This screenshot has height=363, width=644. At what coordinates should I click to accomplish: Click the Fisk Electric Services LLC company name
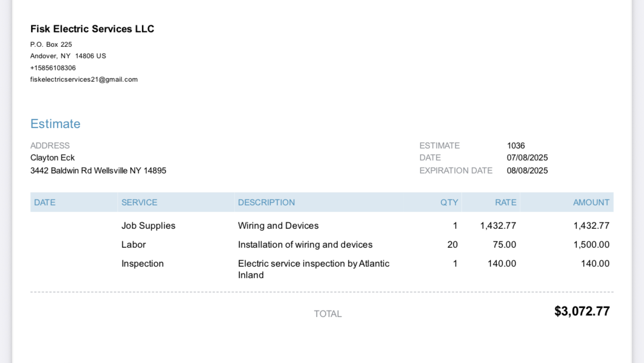92,29
